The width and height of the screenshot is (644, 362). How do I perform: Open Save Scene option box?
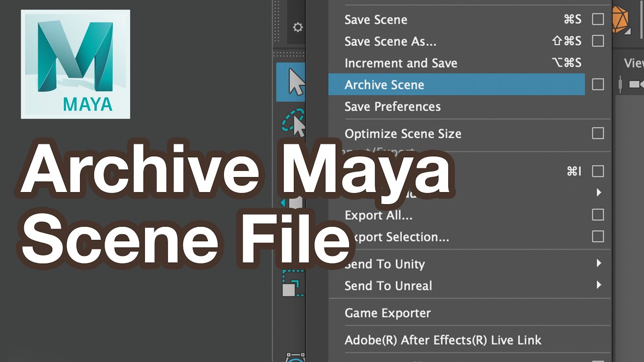[598, 20]
